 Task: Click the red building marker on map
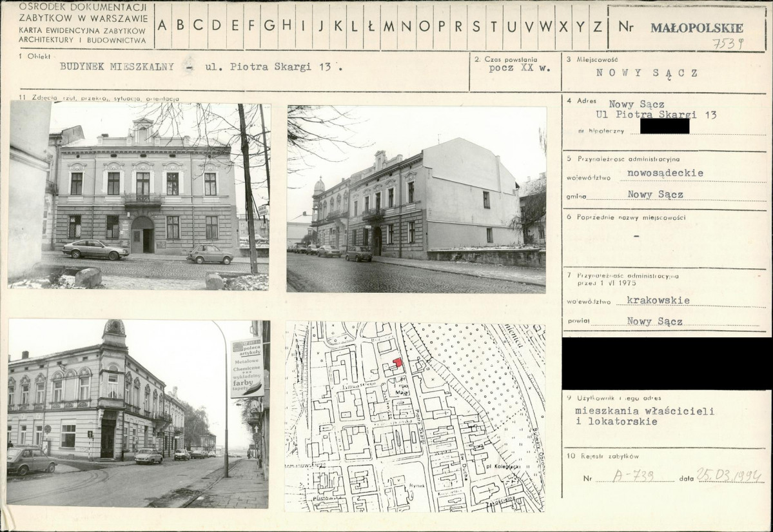click(398, 362)
